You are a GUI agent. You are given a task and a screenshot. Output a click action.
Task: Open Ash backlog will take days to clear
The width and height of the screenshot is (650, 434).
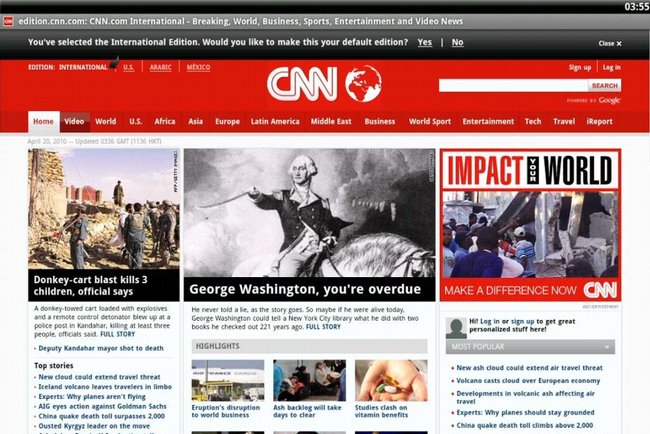(307, 411)
